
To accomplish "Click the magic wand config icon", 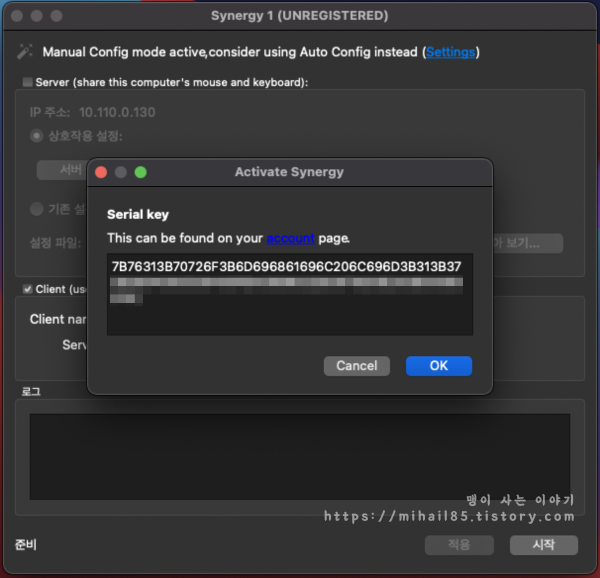I will click(x=25, y=52).
